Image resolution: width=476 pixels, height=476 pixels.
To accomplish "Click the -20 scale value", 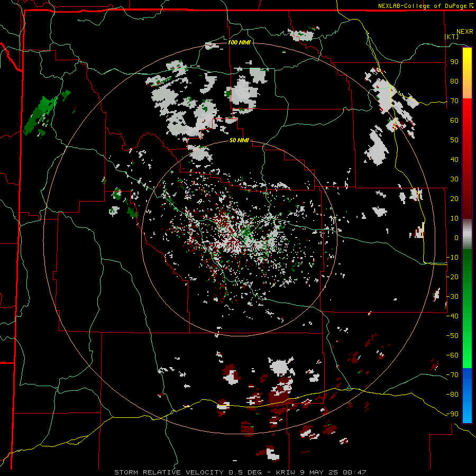I will click(452, 277).
